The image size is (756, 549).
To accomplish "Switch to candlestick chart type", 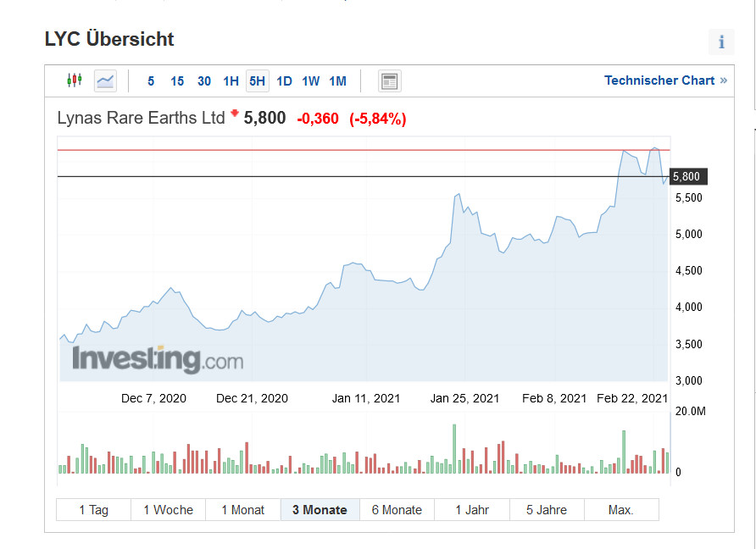I will click(x=75, y=80).
